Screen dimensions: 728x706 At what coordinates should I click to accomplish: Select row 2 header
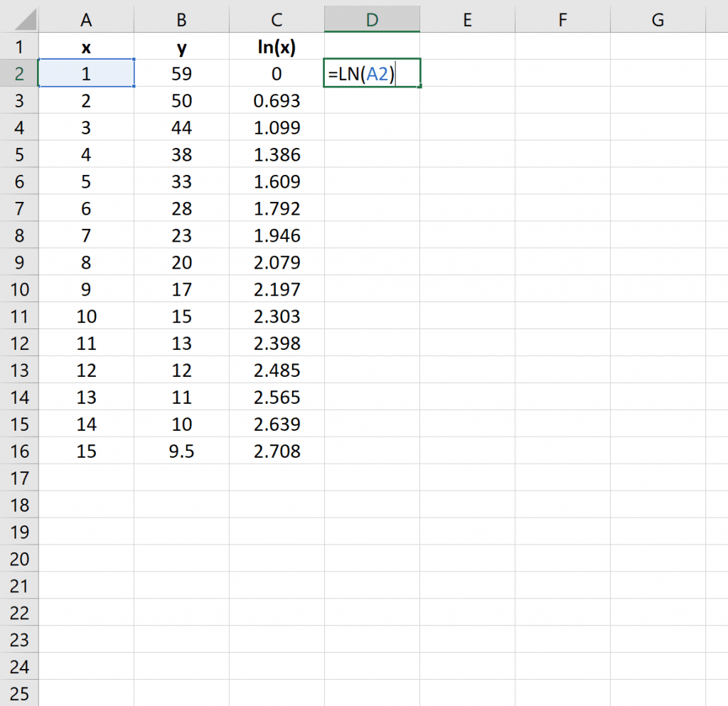click(20, 73)
